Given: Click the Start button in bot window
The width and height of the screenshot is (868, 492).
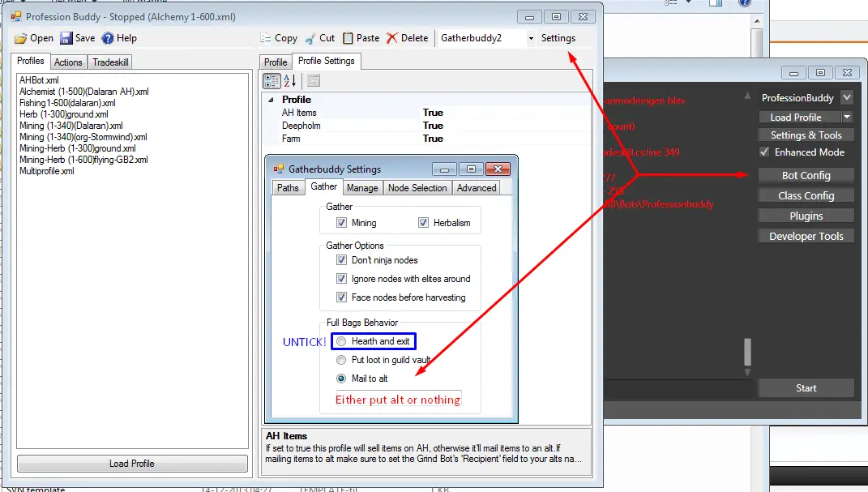Looking at the screenshot, I should [x=806, y=388].
